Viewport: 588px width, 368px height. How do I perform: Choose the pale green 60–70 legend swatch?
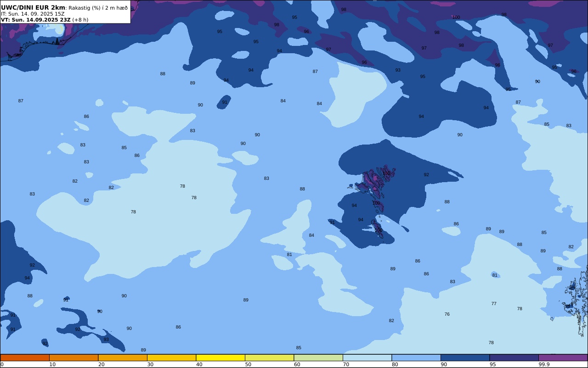[x=318, y=357]
